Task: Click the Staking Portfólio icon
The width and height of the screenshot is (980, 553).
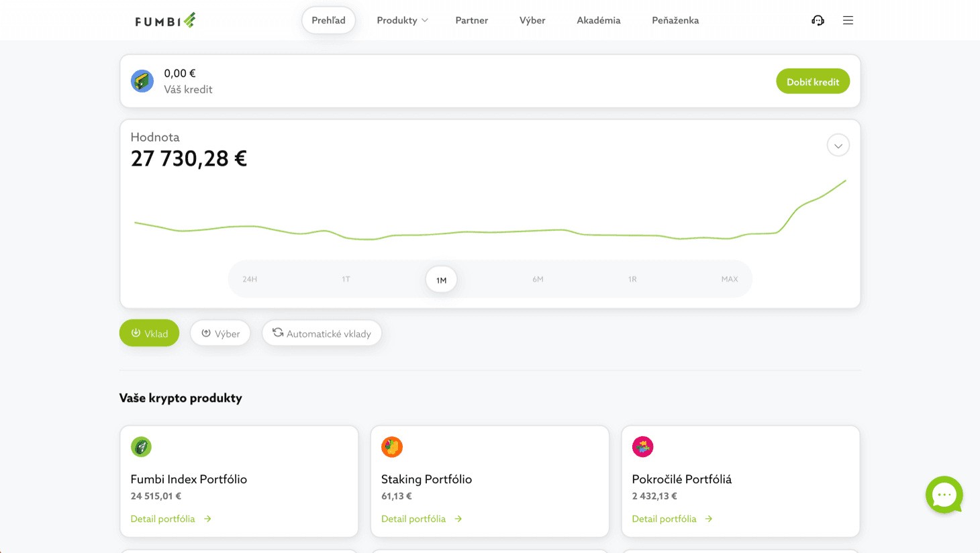Action: [392, 447]
